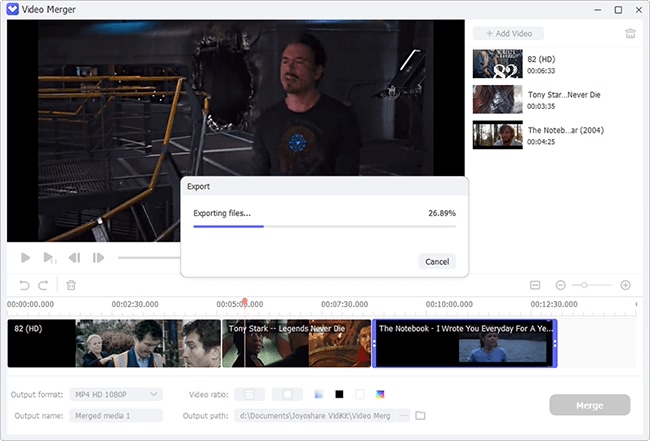
Task: Click the three-dots browse path button
Action: click(x=403, y=415)
